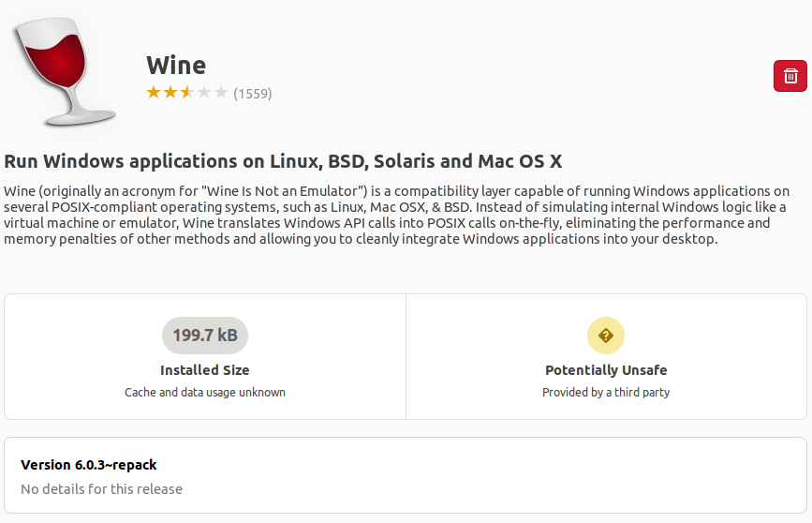Click the first gold rating star

(x=153, y=93)
